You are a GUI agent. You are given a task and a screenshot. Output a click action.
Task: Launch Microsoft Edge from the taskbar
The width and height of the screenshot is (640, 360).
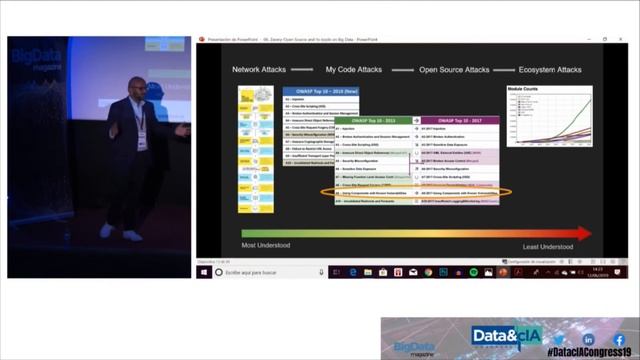(x=353, y=272)
